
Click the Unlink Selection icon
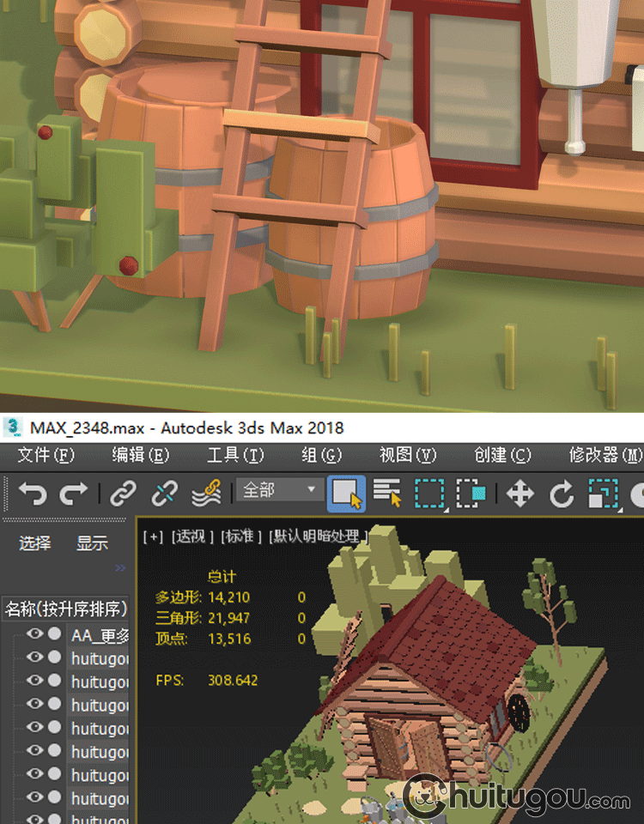[x=164, y=494]
